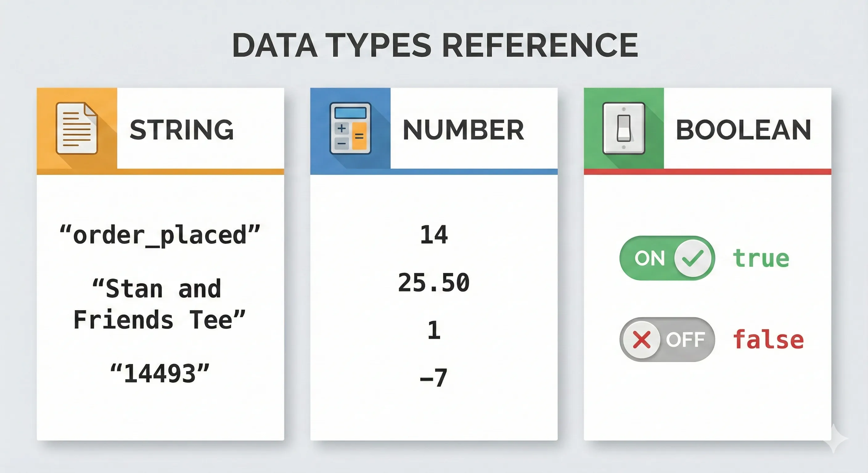
Task: Click the "14493" string value
Action: pos(160,373)
